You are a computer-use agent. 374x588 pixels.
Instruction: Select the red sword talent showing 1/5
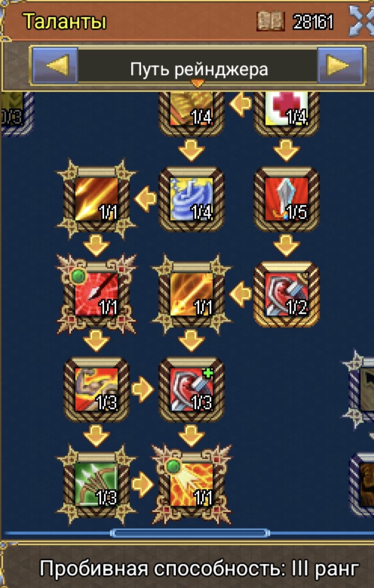(x=287, y=199)
